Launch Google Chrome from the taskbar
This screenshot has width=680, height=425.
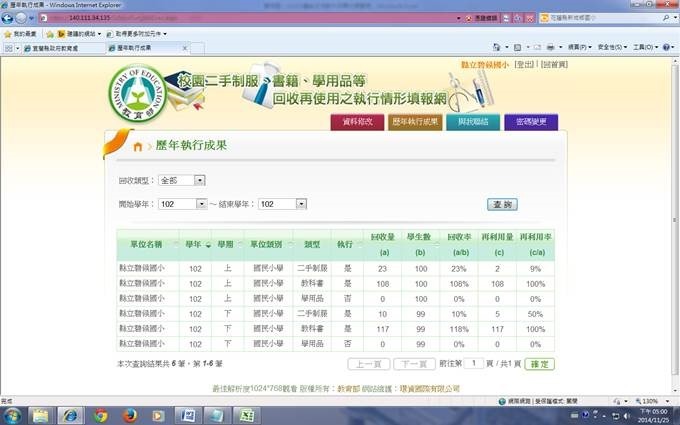tap(100, 415)
